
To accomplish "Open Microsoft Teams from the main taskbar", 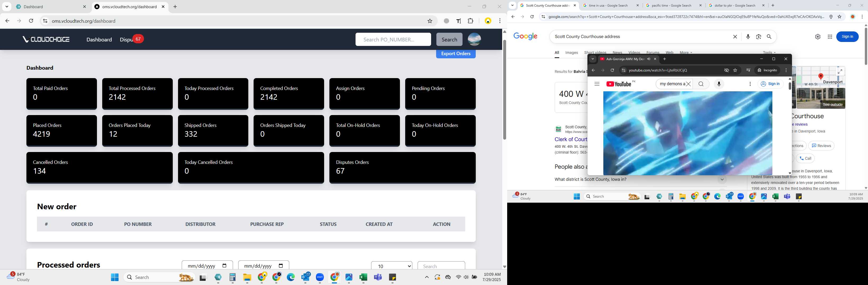I will (x=378, y=277).
